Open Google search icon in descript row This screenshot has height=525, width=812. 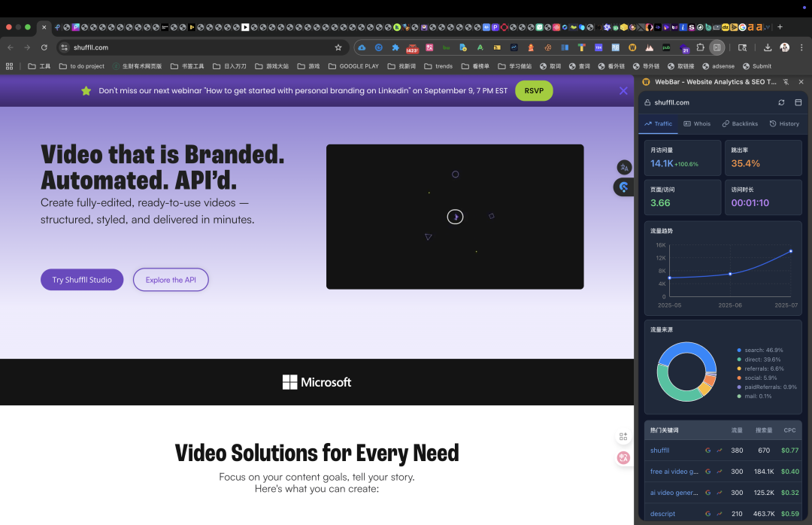(x=708, y=514)
